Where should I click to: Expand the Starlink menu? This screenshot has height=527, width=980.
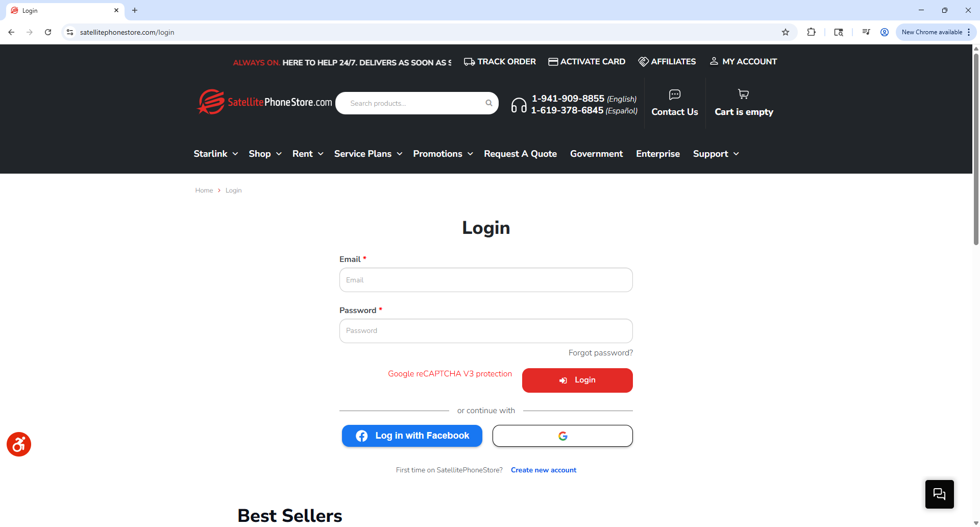216,154
